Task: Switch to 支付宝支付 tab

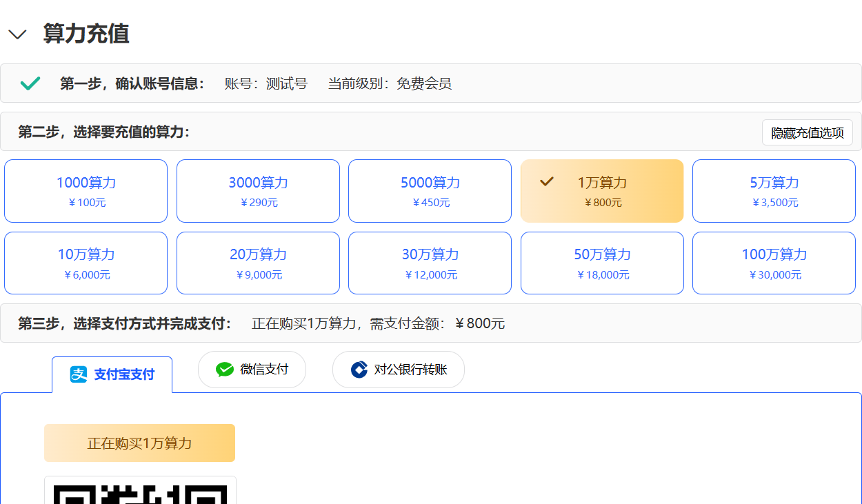Action: (112, 374)
